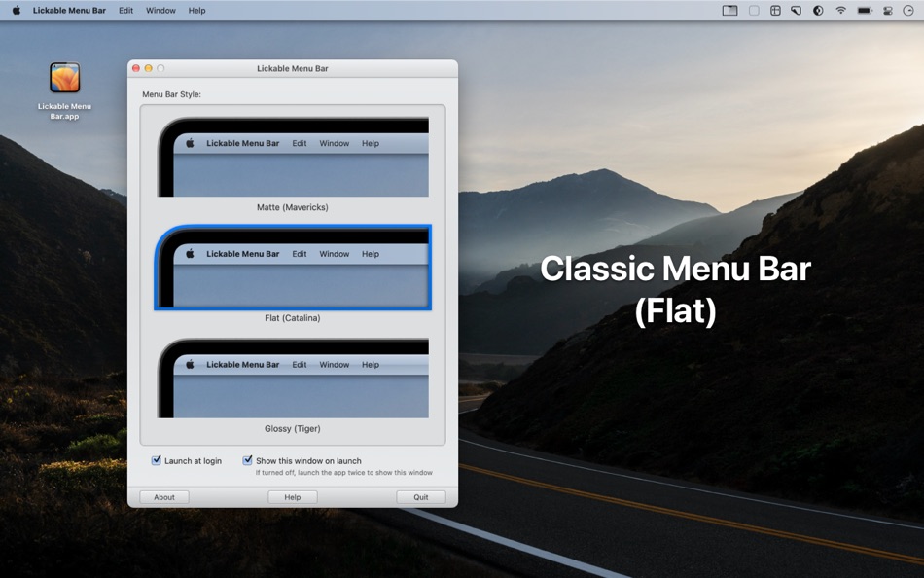Click the Apple logo inside the Flat (Catalina) preview
This screenshot has height=578, width=924.
click(x=190, y=254)
